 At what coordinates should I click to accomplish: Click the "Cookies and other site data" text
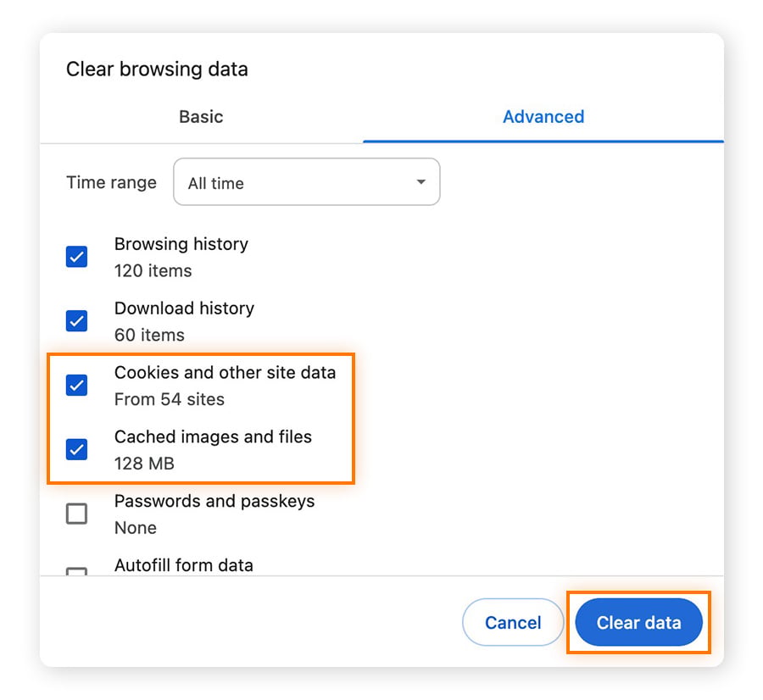point(225,372)
